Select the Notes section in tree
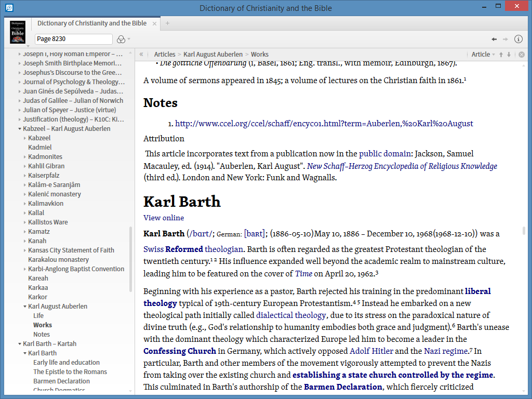 click(42, 334)
